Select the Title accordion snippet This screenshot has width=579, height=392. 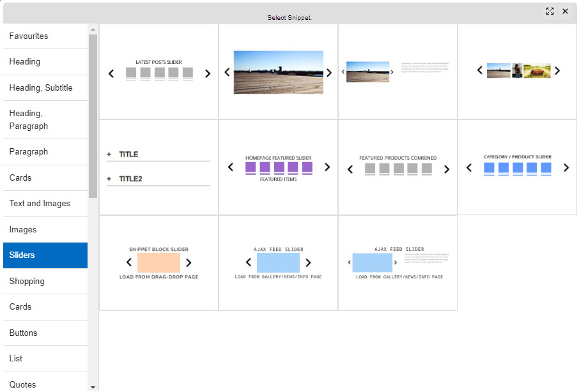click(159, 167)
